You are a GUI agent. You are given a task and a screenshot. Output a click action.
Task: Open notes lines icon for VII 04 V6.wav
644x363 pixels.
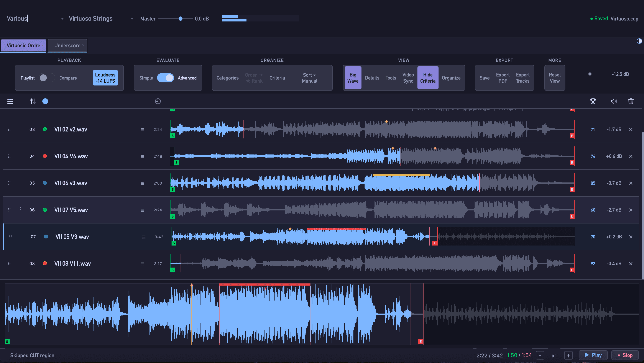tap(142, 157)
